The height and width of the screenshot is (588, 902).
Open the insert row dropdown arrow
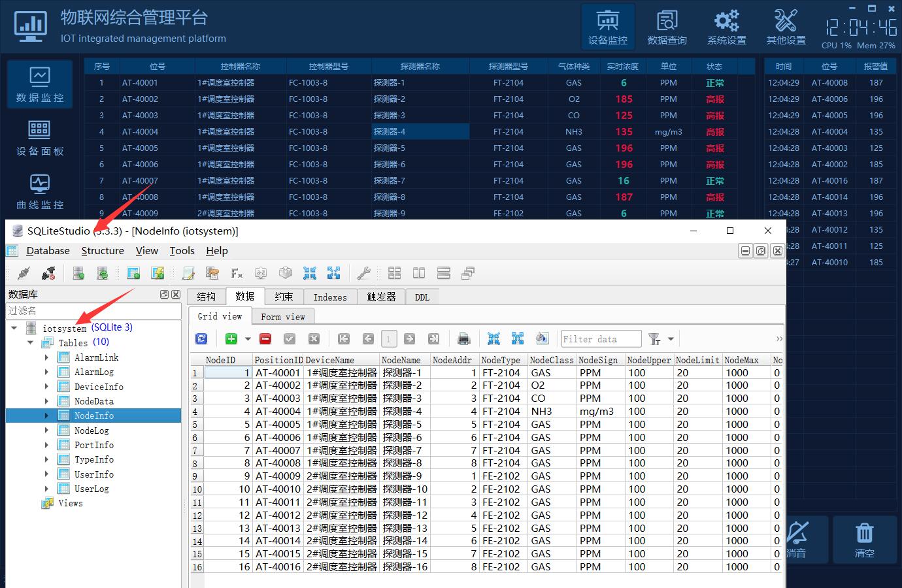tap(248, 339)
